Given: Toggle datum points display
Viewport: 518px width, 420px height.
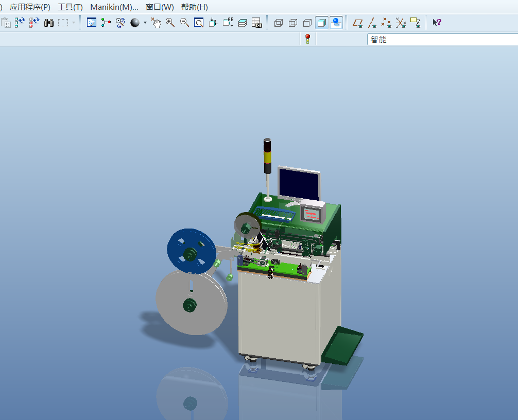Looking at the screenshot, I should pos(387,23).
